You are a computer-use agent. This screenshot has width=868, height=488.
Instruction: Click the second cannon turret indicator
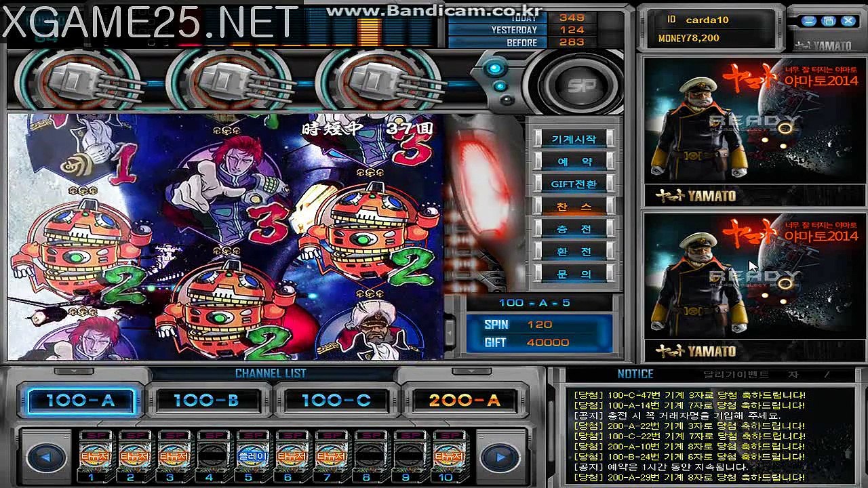tap(231, 83)
